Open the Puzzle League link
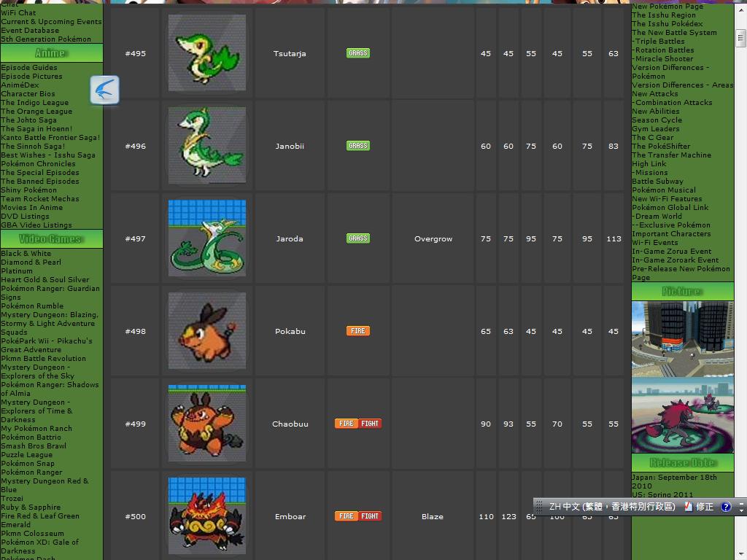The width and height of the screenshot is (747, 560). tap(27, 455)
